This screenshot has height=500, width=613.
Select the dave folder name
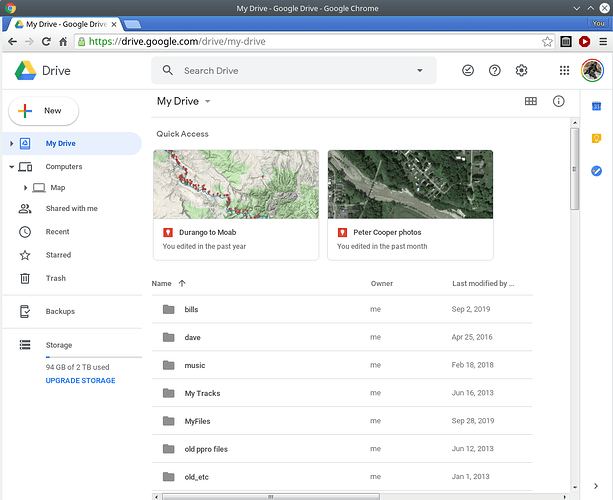tap(192, 337)
